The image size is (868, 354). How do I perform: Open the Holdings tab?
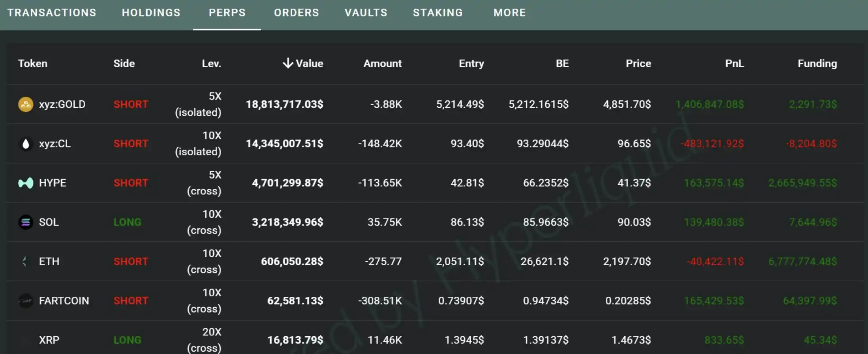(151, 13)
